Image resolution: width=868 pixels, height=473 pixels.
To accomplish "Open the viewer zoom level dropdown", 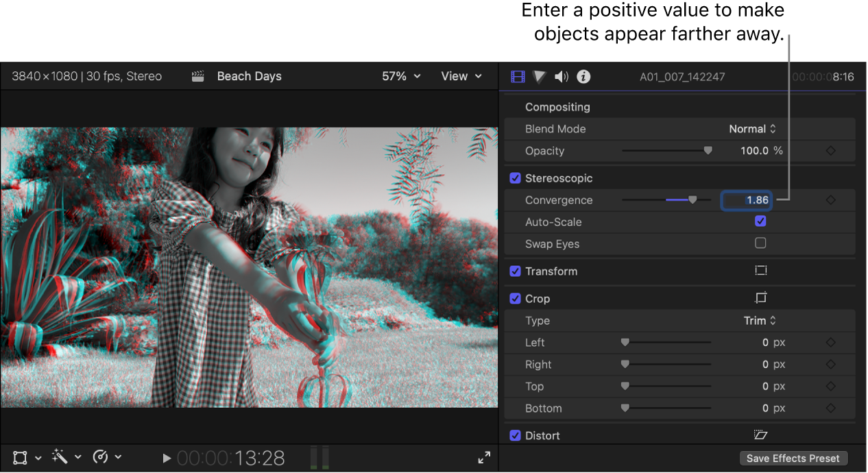I will coord(400,76).
